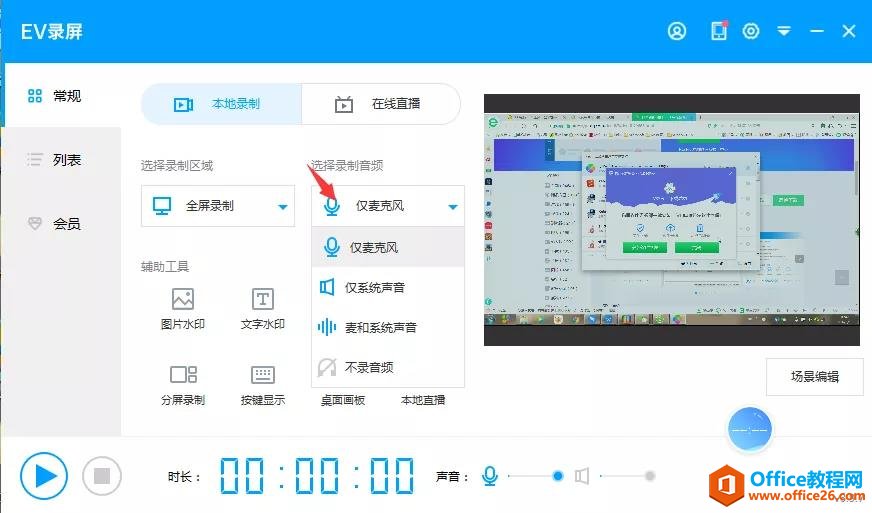Adjust the system sound volume slider

click(628, 476)
